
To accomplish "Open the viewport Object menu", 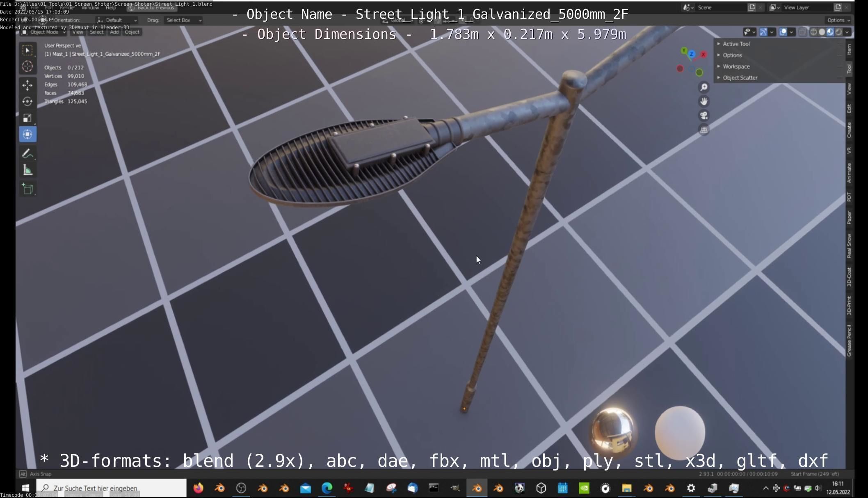I will 132,32.
